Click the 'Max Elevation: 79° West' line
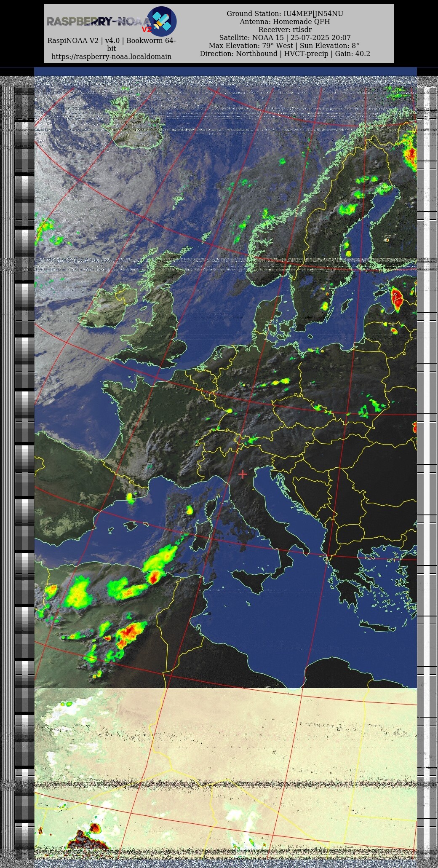The image size is (438, 868). pyautogui.click(x=284, y=46)
